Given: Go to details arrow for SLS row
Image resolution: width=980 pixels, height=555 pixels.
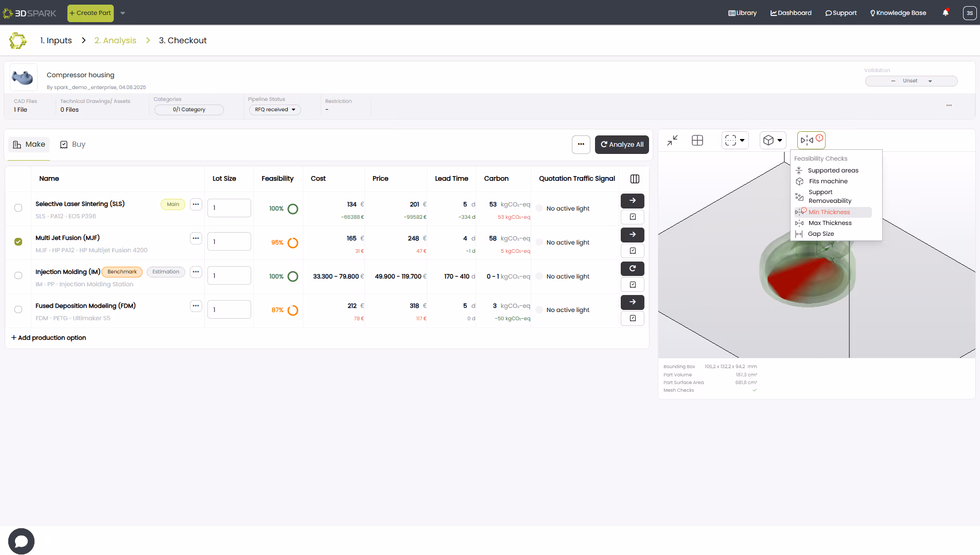Looking at the screenshot, I should coord(633,201).
